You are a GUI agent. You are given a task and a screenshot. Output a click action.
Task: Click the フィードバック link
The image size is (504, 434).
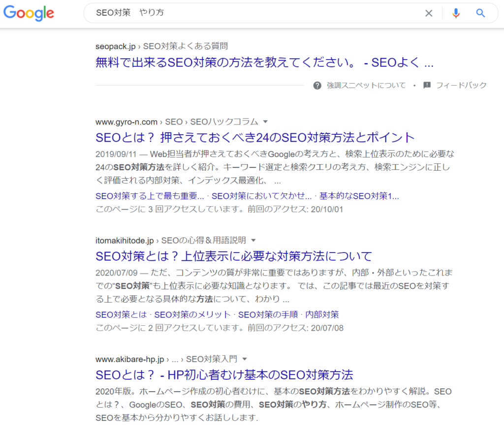pos(461,86)
